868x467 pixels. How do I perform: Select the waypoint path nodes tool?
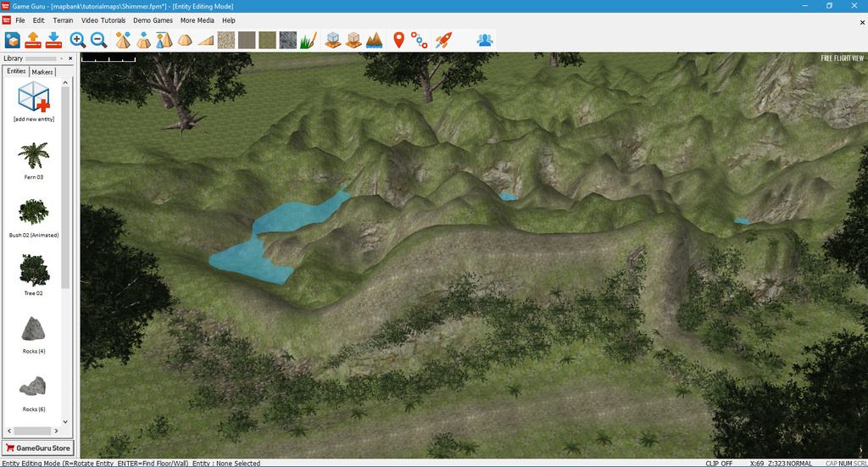[x=419, y=40]
